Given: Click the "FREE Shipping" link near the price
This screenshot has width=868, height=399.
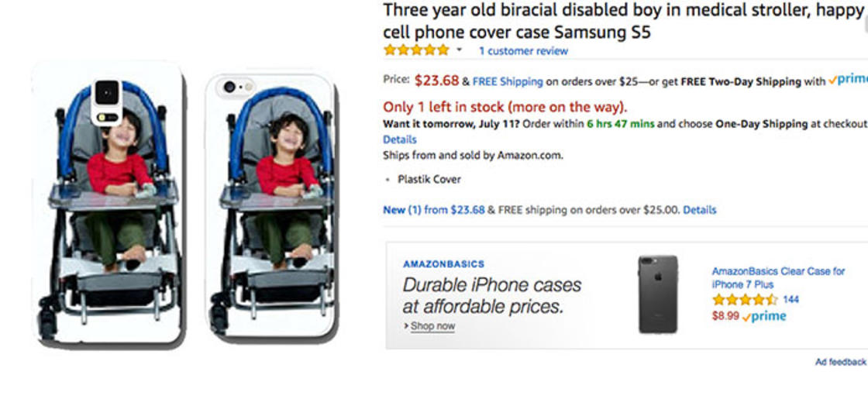Looking at the screenshot, I should click(x=508, y=81).
